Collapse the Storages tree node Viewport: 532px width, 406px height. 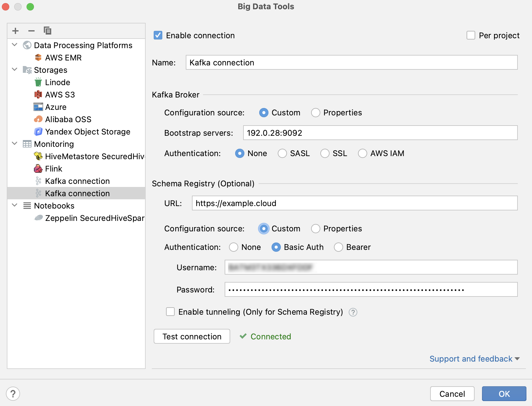pyautogui.click(x=15, y=69)
